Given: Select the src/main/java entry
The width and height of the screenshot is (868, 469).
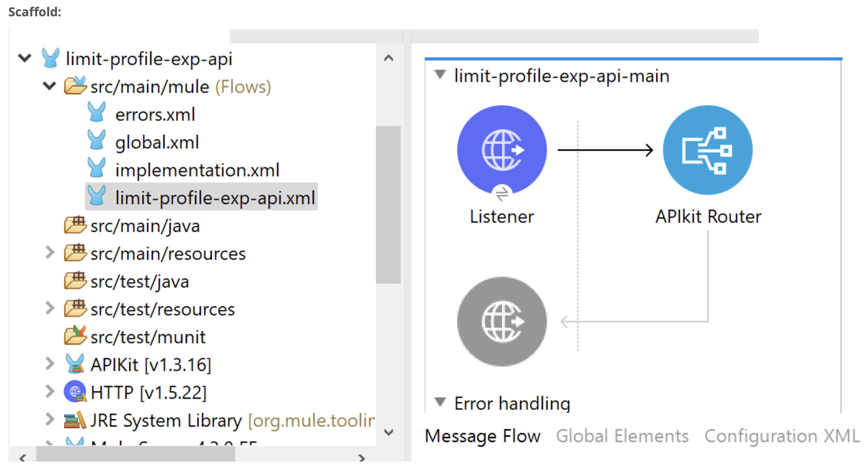Looking at the screenshot, I should [x=145, y=226].
